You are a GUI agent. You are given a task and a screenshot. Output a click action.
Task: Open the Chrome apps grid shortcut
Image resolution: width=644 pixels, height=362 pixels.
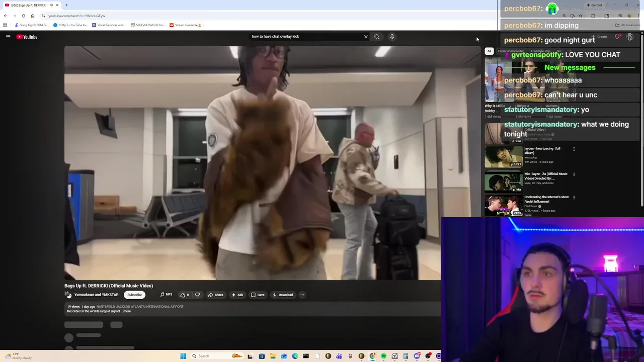coord(5,25)
